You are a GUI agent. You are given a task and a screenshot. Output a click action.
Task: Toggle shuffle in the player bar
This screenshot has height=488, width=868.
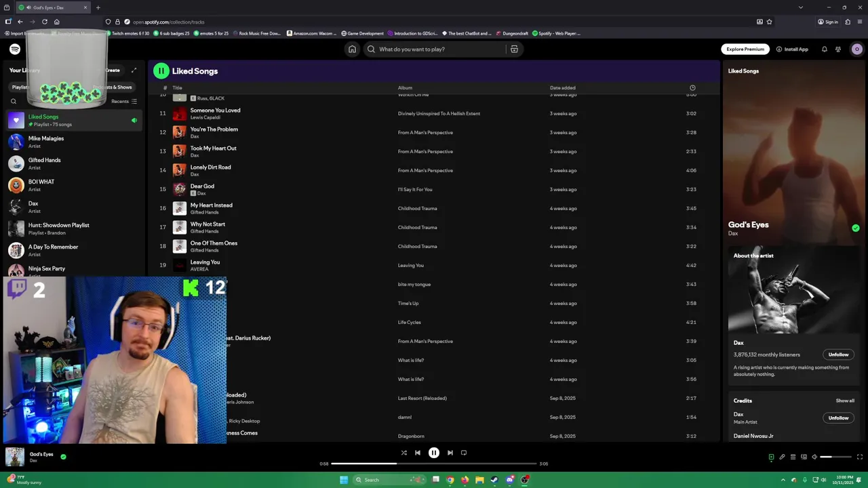pyautogui.click(x=403, y=453)
